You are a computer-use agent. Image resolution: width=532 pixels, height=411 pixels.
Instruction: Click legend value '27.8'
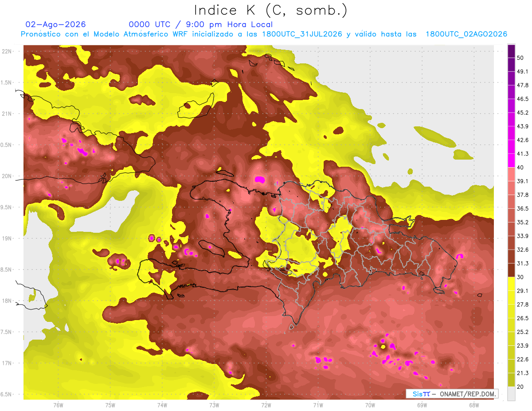(x=523, y=305)
